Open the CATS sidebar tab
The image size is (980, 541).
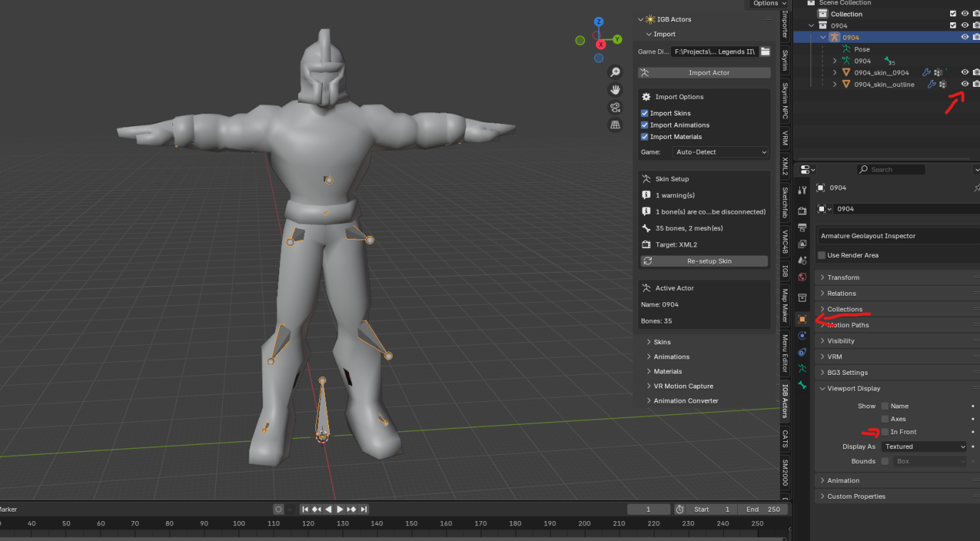click(x=785, y=438)
